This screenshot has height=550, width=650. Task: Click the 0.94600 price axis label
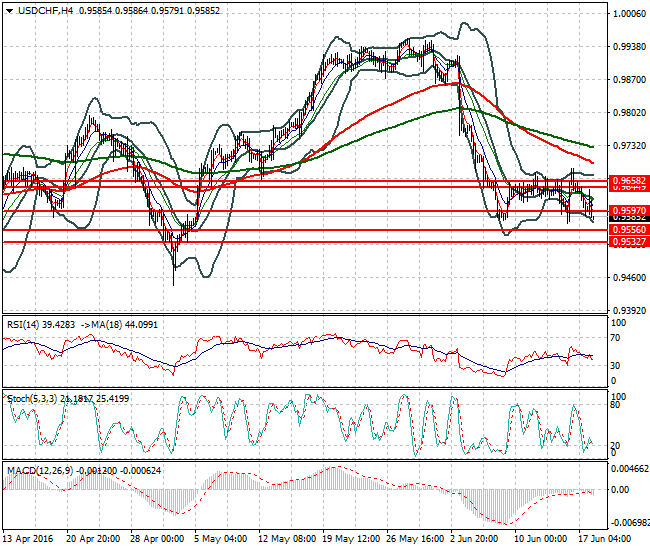(629, 277)
